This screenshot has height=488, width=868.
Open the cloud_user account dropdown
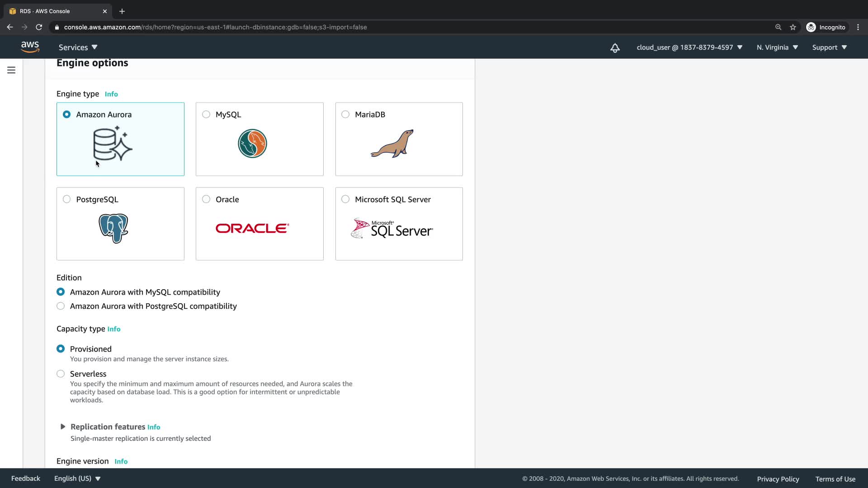(689, 47)
